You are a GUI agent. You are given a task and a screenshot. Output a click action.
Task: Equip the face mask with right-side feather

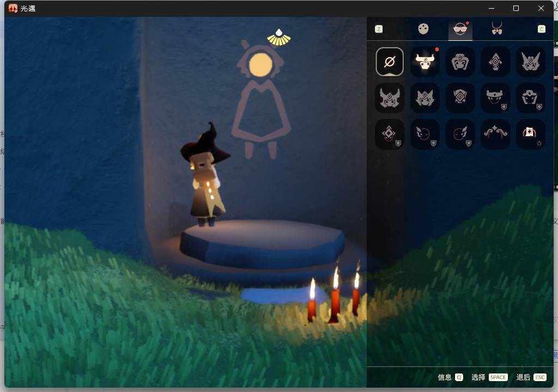(x=460, y=134)
